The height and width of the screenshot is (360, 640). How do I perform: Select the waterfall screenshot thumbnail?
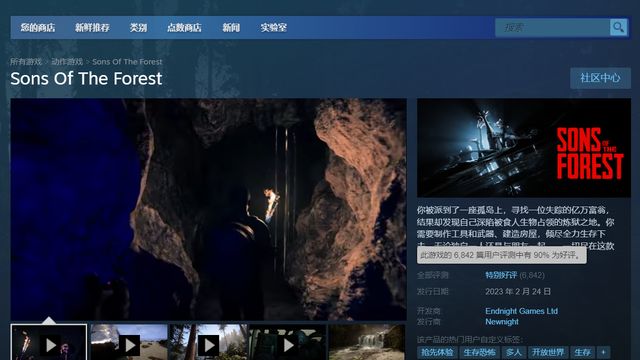tap(367, 342)
